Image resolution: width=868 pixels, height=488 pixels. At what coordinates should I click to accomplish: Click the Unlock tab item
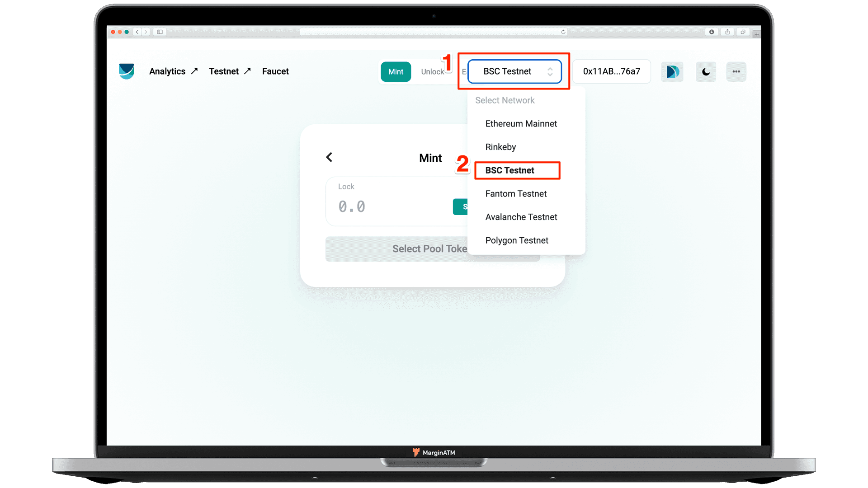(x=433, y=71)
